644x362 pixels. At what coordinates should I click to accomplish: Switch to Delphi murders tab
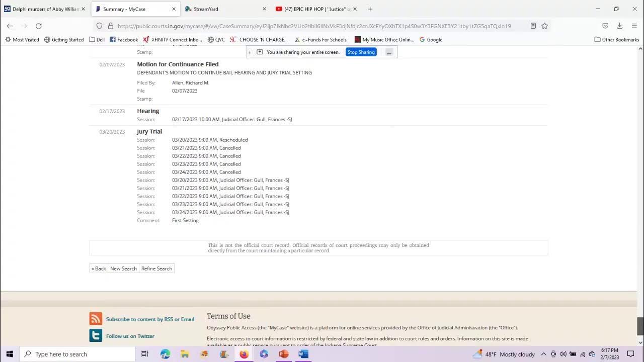coord(45,9)
